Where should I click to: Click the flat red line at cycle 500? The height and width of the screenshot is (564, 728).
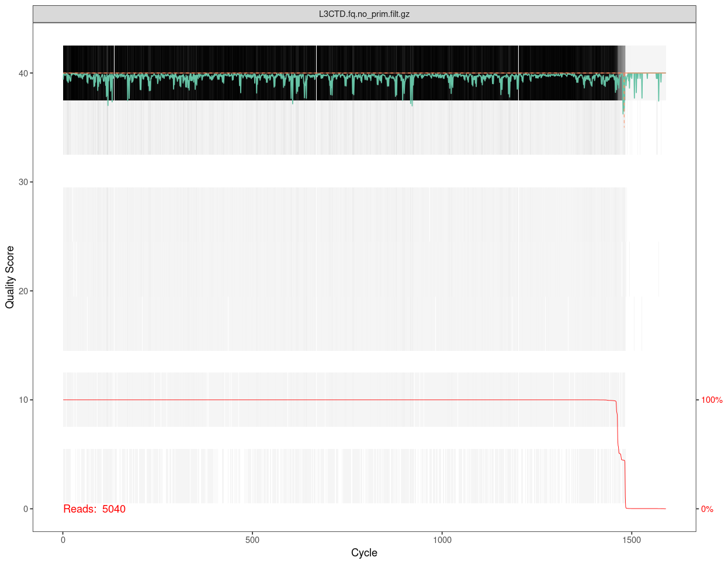click(x=252, y=400)
